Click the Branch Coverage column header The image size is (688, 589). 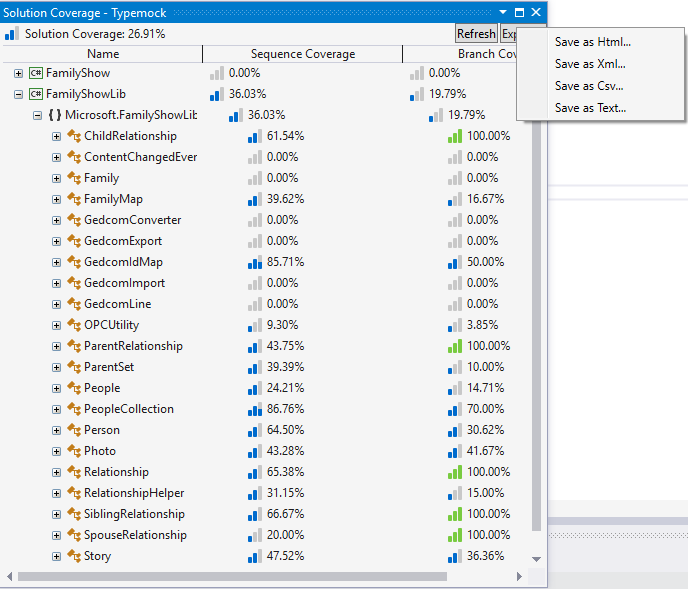[460, 54]
